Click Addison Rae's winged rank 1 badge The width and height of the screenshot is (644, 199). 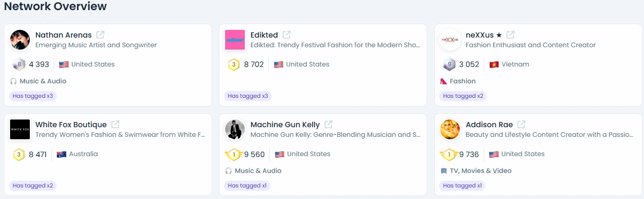pos(449,154)
